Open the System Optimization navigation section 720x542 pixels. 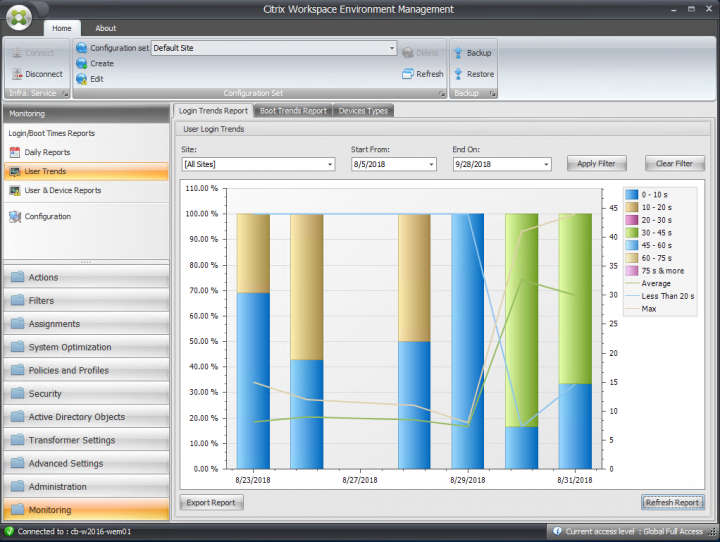(70, 347)
